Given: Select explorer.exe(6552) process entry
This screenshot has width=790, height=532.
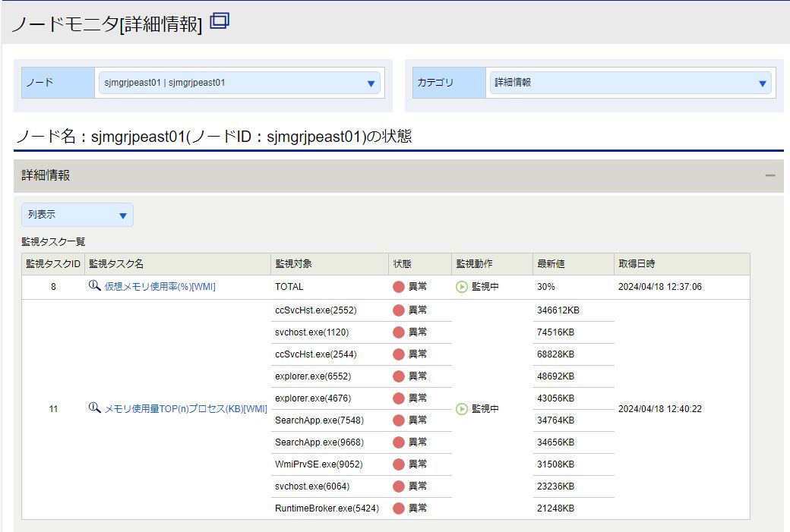Looking at the screenshot, I should 313,376.
